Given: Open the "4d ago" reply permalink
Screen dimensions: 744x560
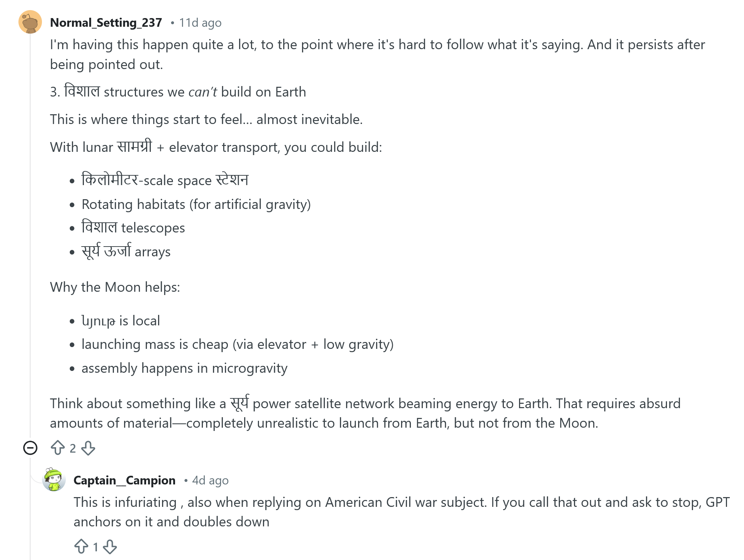Looking at the screenshot, I should coord(210,480).
